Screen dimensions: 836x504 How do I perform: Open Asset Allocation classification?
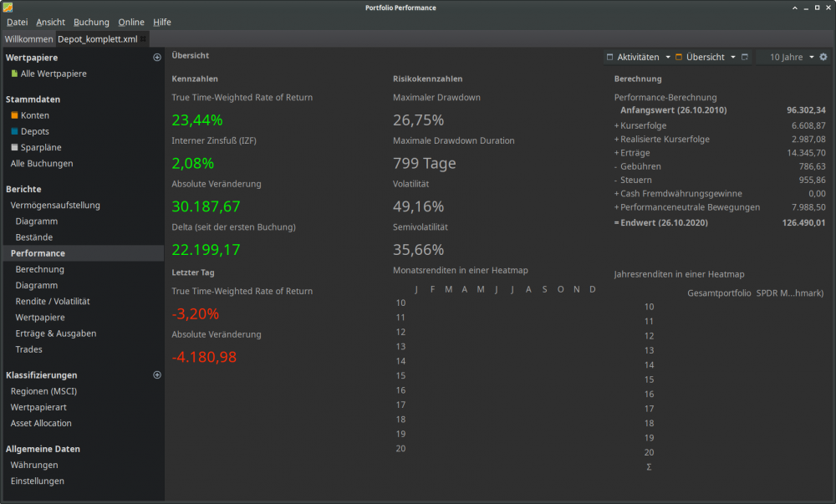click(41, 424)
